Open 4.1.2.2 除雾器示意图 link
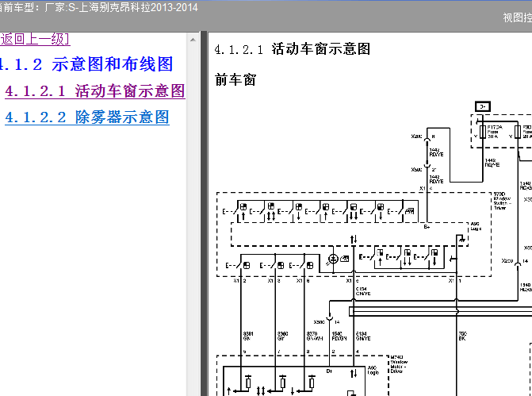 [x=87, y=117]
